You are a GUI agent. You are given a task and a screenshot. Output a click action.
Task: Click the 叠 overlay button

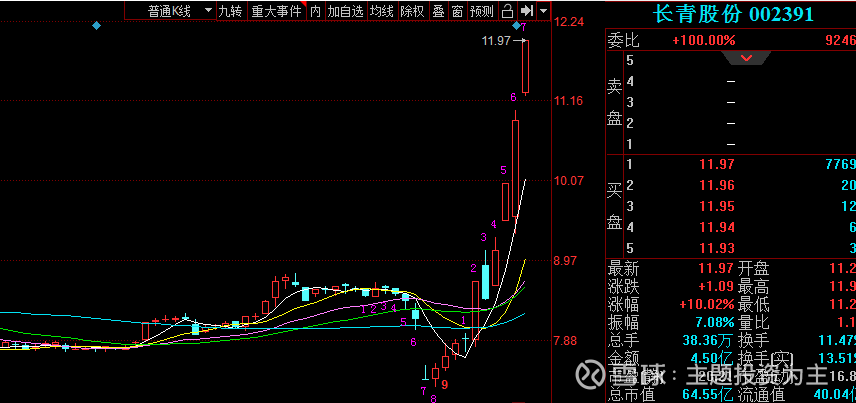tap(438, 10)
